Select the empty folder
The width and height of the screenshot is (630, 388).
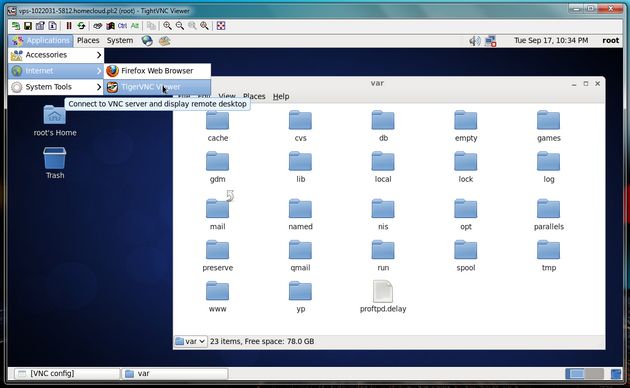(x=466, y=126)
